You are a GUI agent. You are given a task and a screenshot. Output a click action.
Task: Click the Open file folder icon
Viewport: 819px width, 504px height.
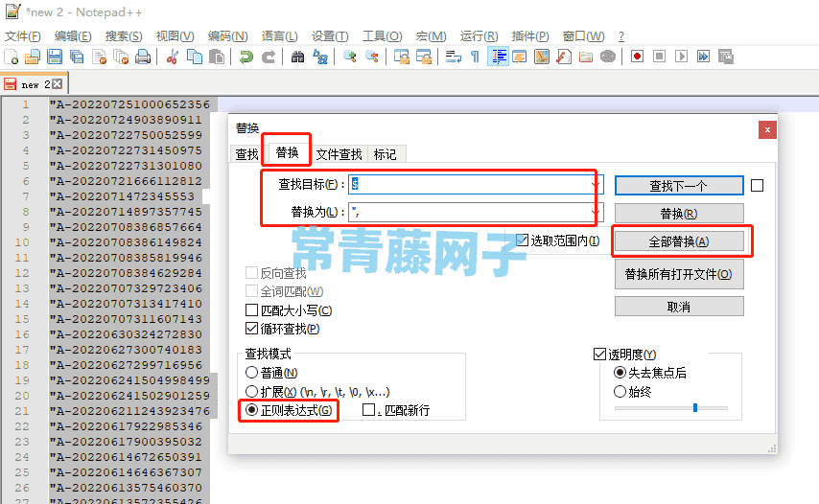(x=33, y=57)
